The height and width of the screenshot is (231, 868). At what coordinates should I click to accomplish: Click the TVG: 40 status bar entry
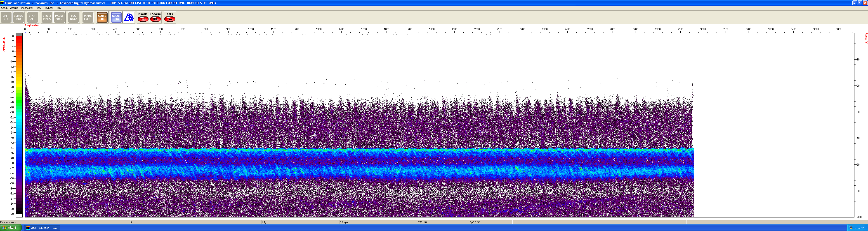tap(422, 222)
